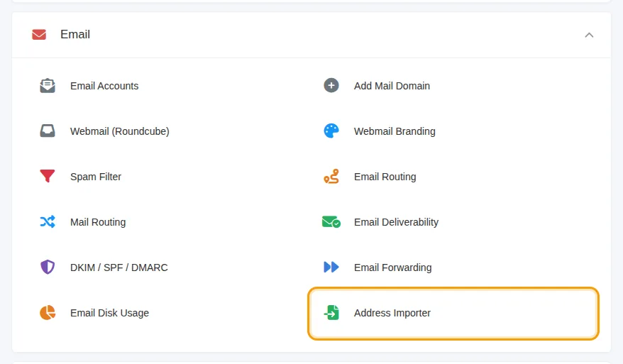Open DKIM / SPF / DMARC settings
The height and width of the screenshot is (364, 623).
pos(118,268)
